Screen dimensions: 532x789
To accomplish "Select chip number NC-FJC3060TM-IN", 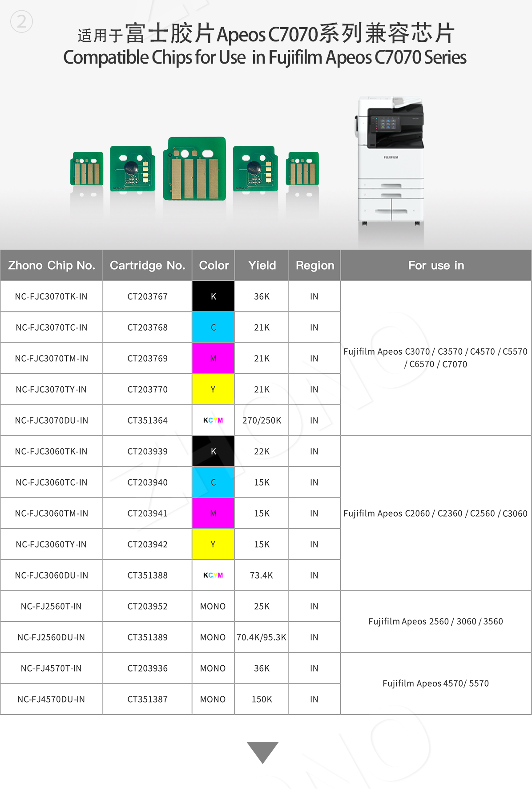I will [51, 513].
